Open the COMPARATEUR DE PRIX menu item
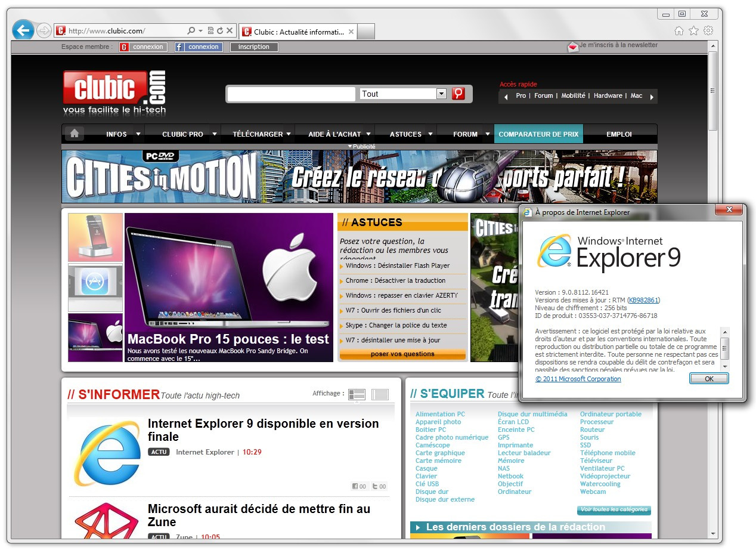 [538, 134]
